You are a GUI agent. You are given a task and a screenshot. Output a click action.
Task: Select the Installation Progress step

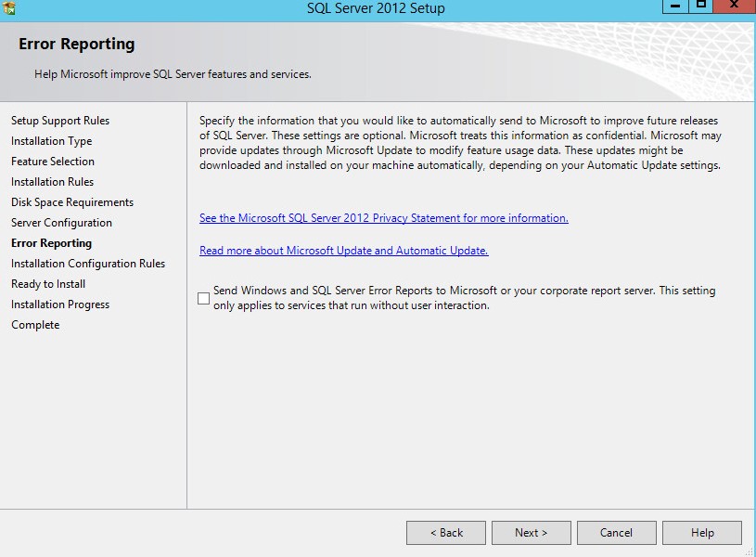60,304
